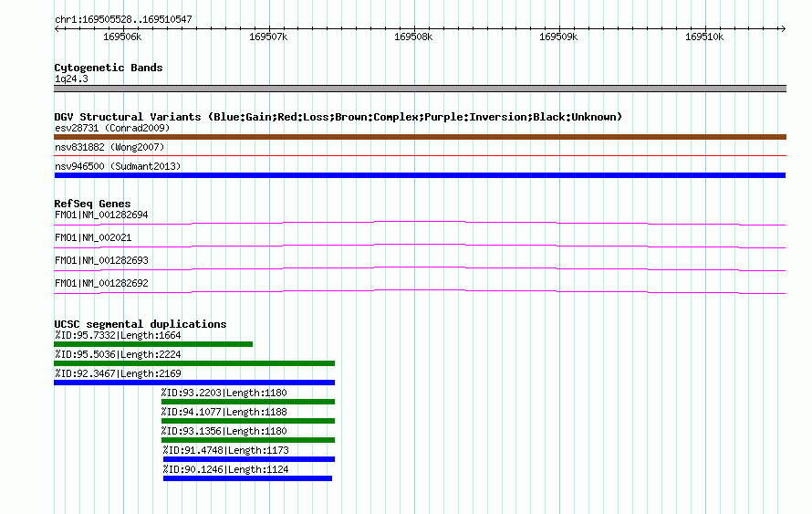Open the FMO1|NM_001282694 transcript label
This screenshot has height=514, width=812.
coord(101,215)
